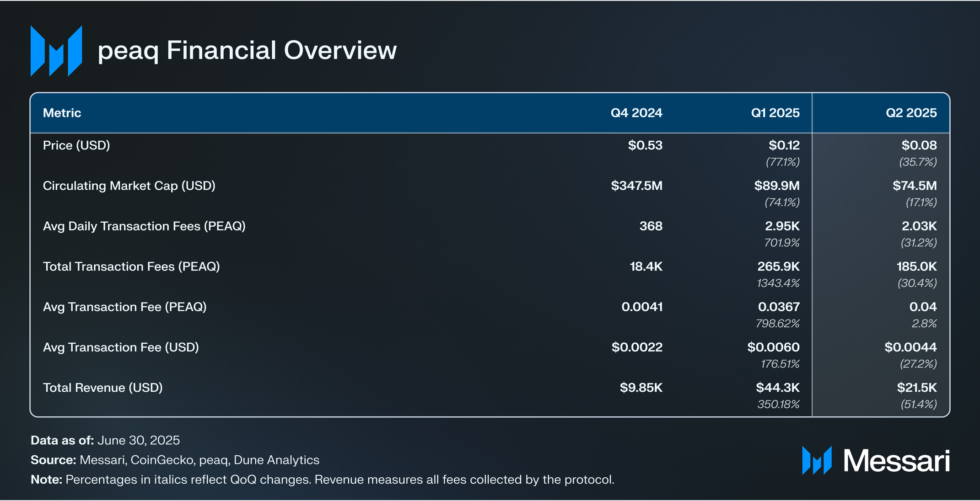Click the Circulating Market Cap (USD) label
This screenshot has width=980, height=501.
tap(129, 186)
